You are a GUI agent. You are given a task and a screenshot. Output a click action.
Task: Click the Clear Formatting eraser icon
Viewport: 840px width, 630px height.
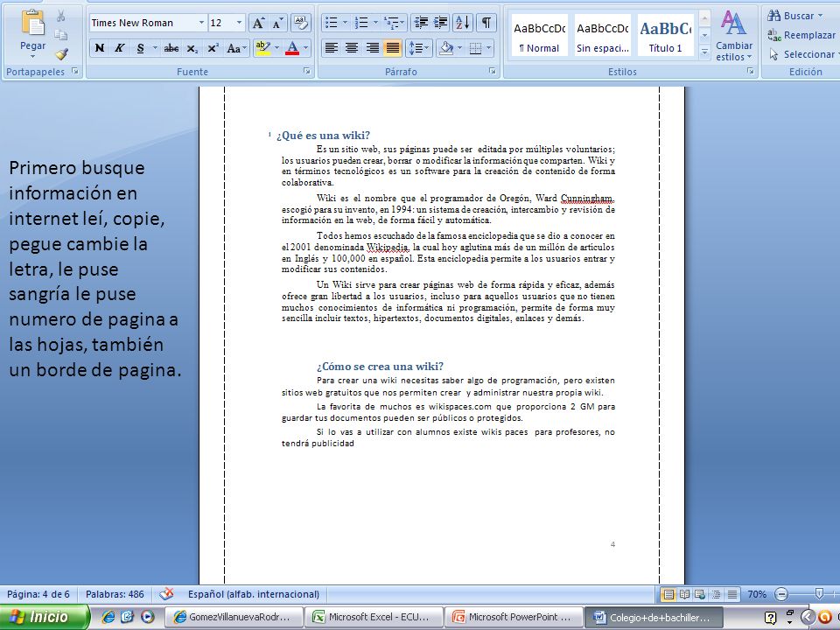[300, 23]
